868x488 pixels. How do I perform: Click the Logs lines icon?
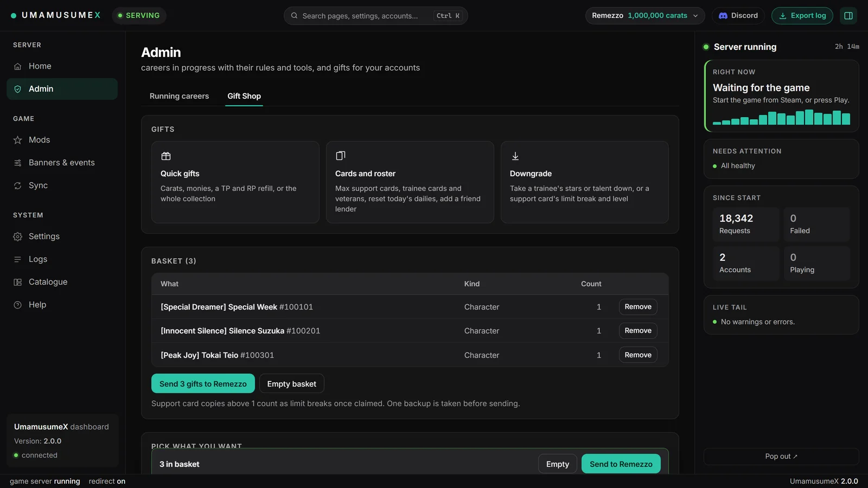pos(17,259)
